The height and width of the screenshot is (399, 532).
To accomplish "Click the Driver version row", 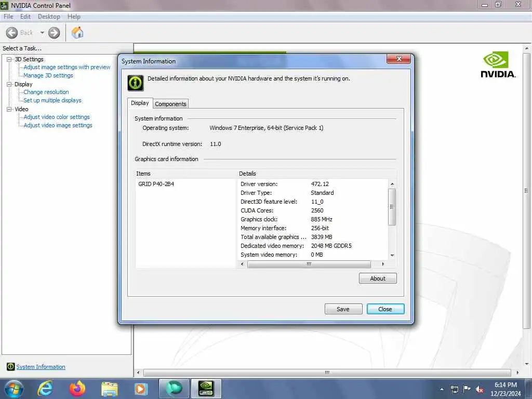I will pyautogui.click(x=312, y=184).
